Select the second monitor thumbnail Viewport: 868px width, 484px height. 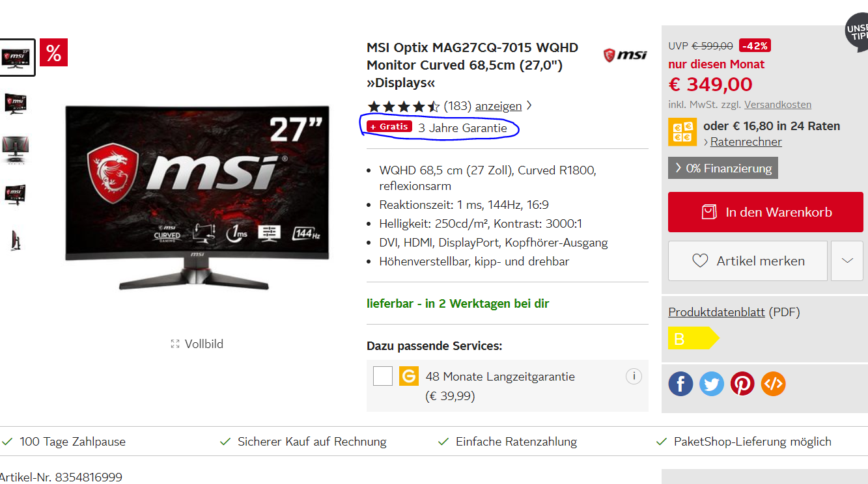click(16, 104)
